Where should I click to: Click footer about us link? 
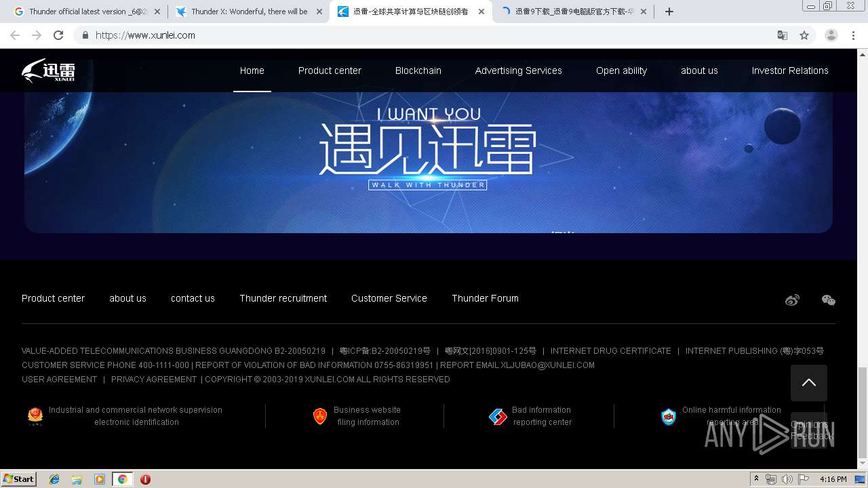[x=127, y=298]
